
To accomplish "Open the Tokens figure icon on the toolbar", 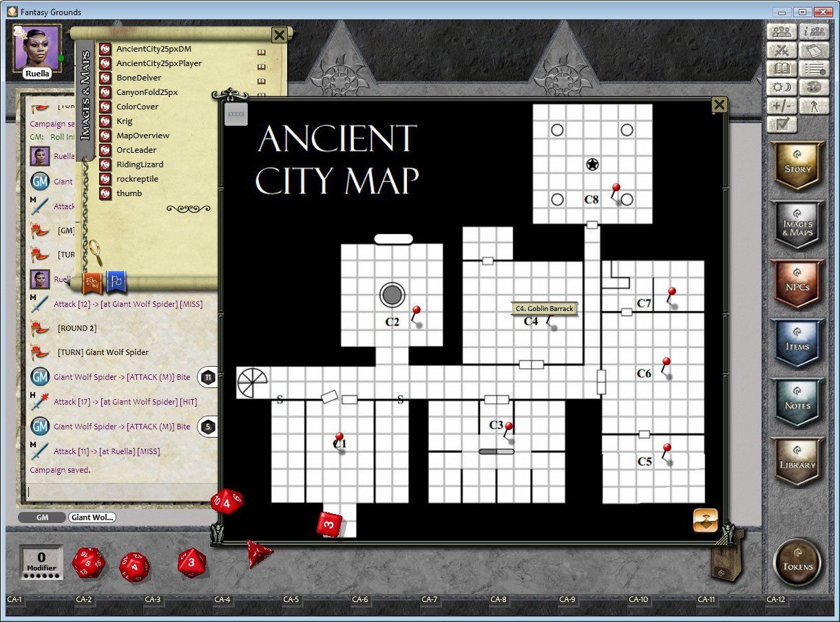I will point(815,106).
